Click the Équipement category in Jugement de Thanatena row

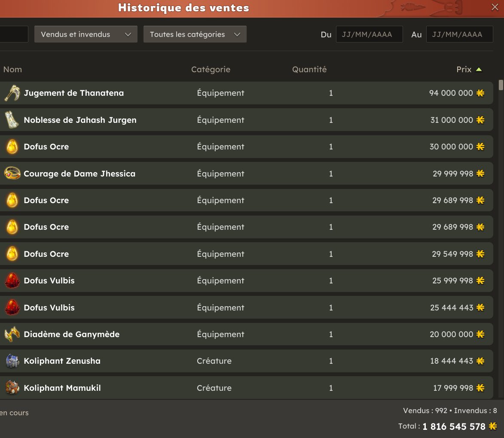tap(220, 93)
